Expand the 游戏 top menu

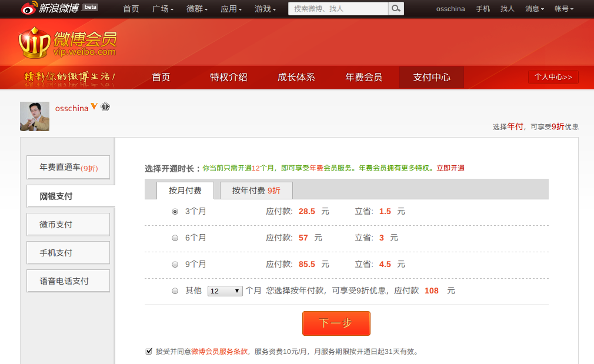265,9
